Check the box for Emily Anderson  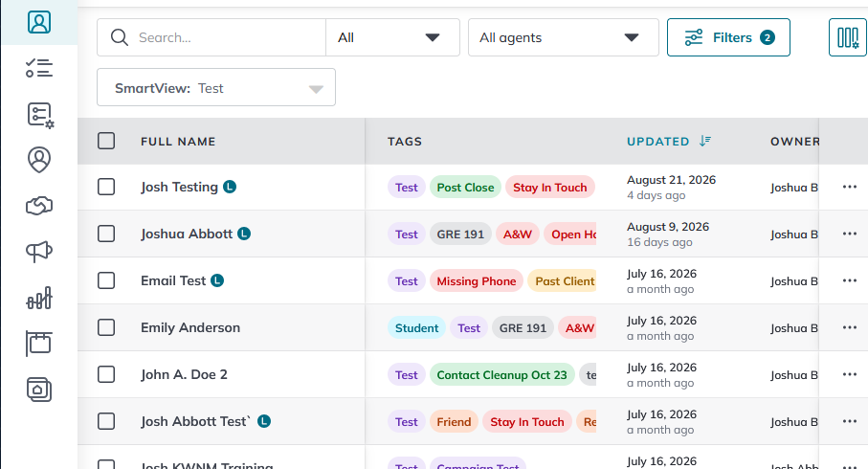coord(106,327)
